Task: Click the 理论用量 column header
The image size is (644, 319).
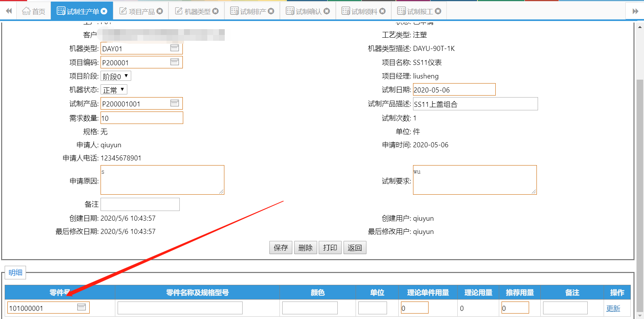Action: (x=478, y=292)
